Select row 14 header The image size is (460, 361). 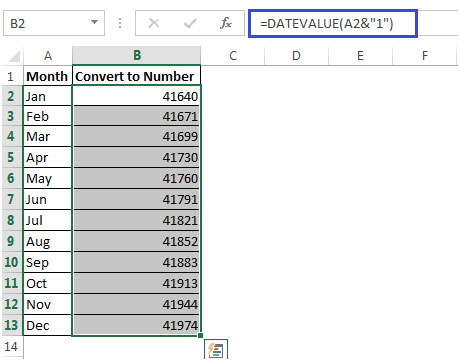[x=11, y=347]
